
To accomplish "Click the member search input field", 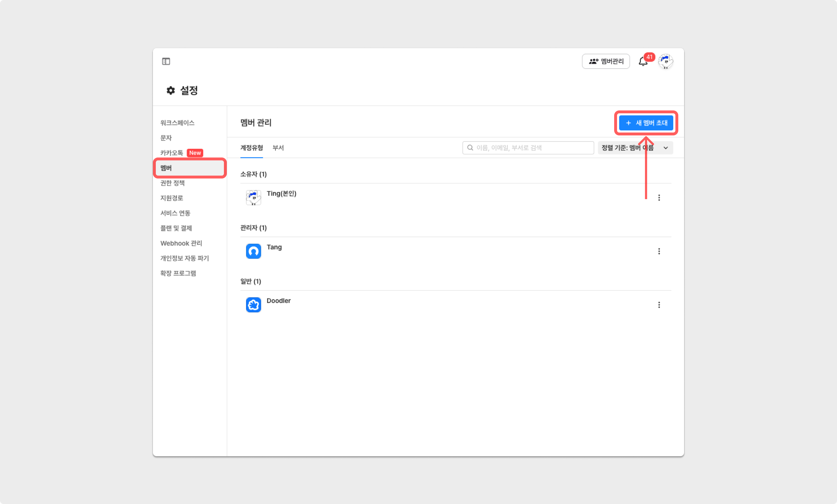I will (528, 148).
